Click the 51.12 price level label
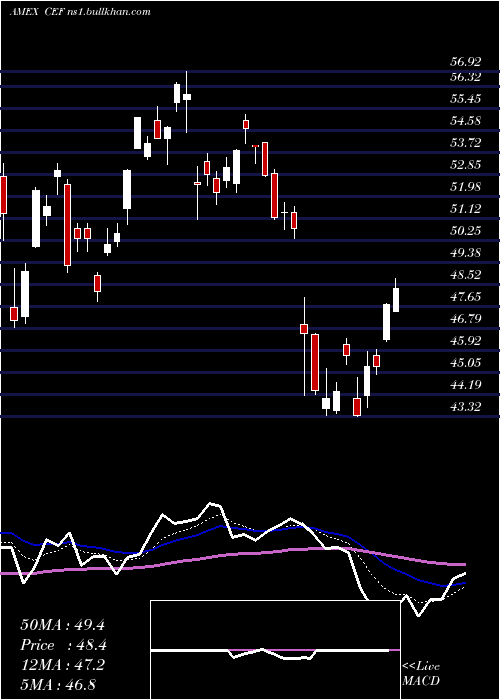 (x=465, y=208)
